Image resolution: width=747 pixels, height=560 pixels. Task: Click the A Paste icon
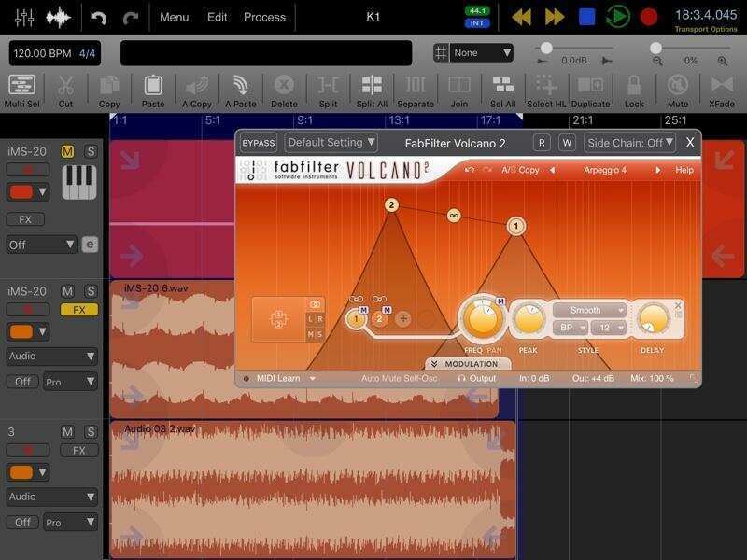pyautogui.click(x=241, y=91)
